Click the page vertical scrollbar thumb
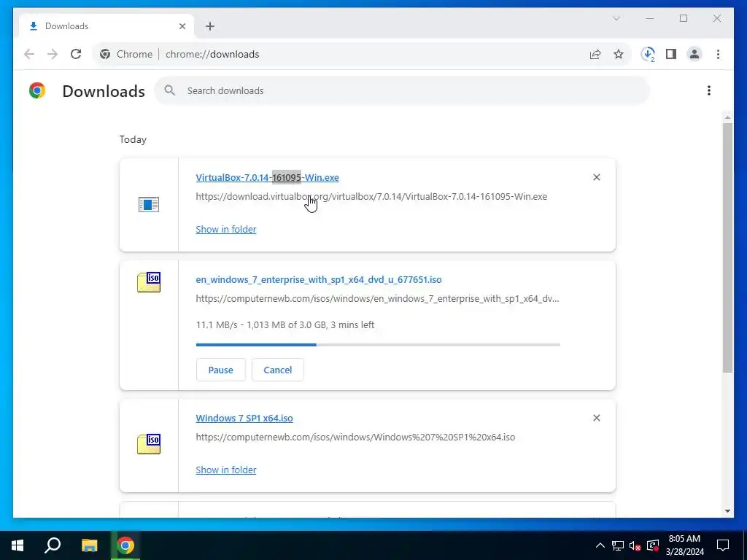This screenshot has height=560, width=747. coord(727,248)
